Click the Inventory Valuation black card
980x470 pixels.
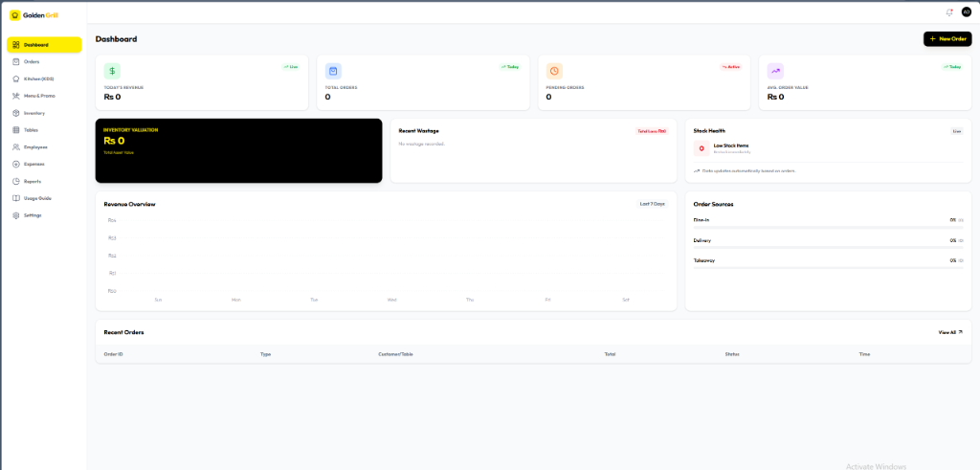click(x=238, y=150)
